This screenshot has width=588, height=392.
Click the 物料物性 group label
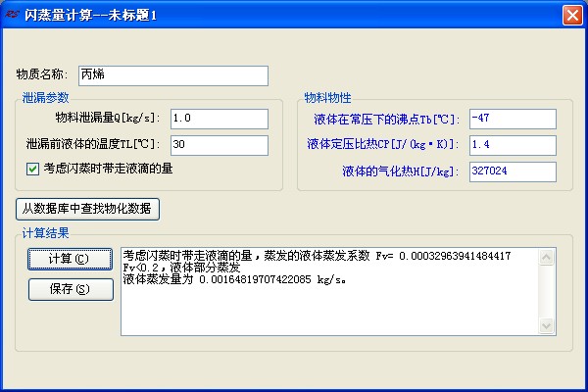327,98
